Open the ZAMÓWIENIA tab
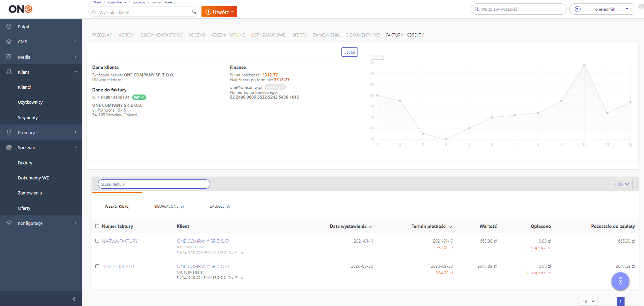 pyautogui.click(x=326, y=35)
